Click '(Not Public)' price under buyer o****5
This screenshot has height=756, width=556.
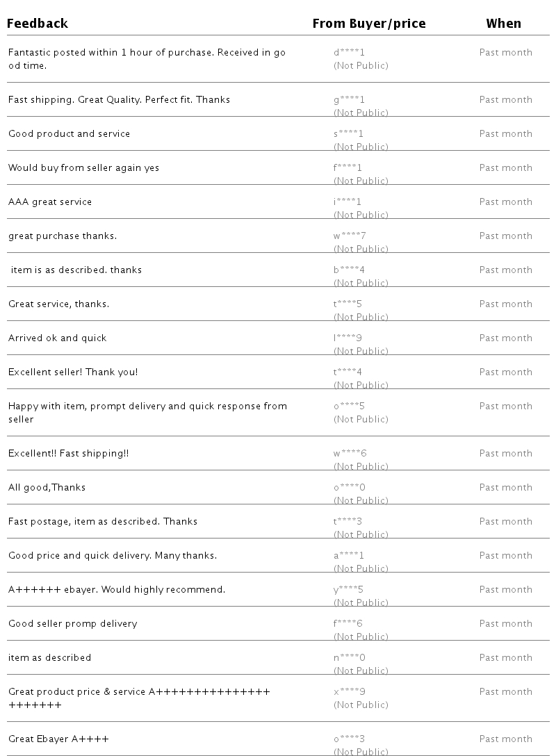point(361,419)
